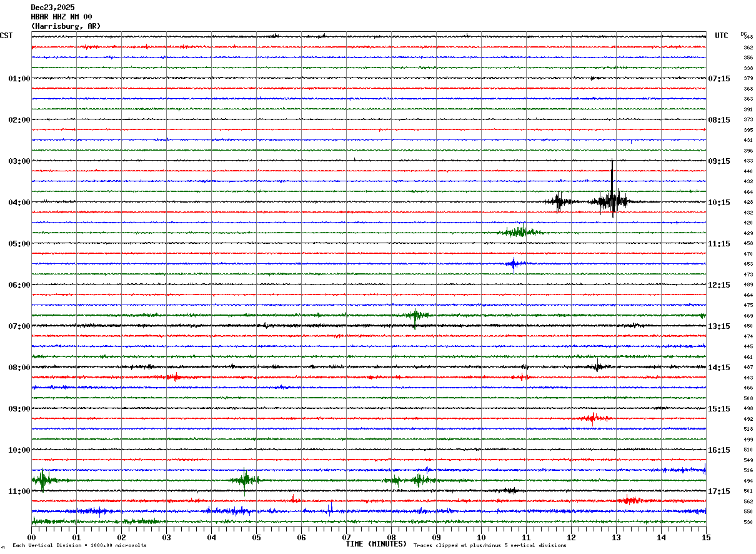Click the '11:00' CST time label
Image resolution: width=756 pixels, height=554 pixels.
19,491
